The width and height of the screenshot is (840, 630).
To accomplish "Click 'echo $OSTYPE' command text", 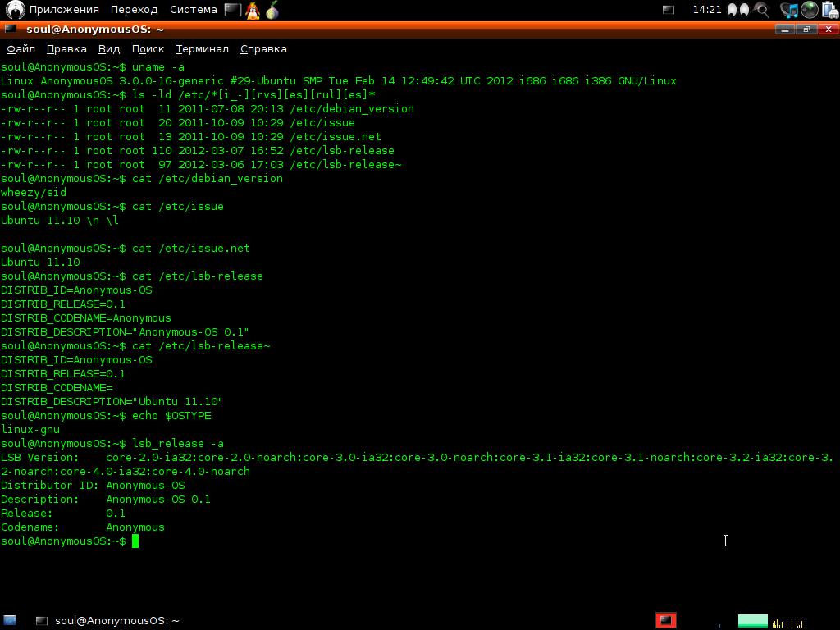I will [171, 415].
